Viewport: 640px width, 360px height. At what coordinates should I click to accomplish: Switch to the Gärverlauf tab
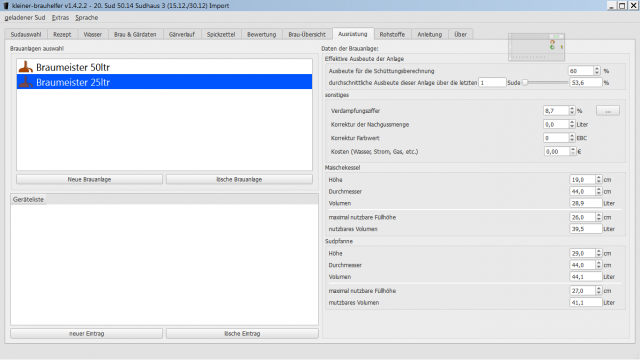tap(182, 34)
